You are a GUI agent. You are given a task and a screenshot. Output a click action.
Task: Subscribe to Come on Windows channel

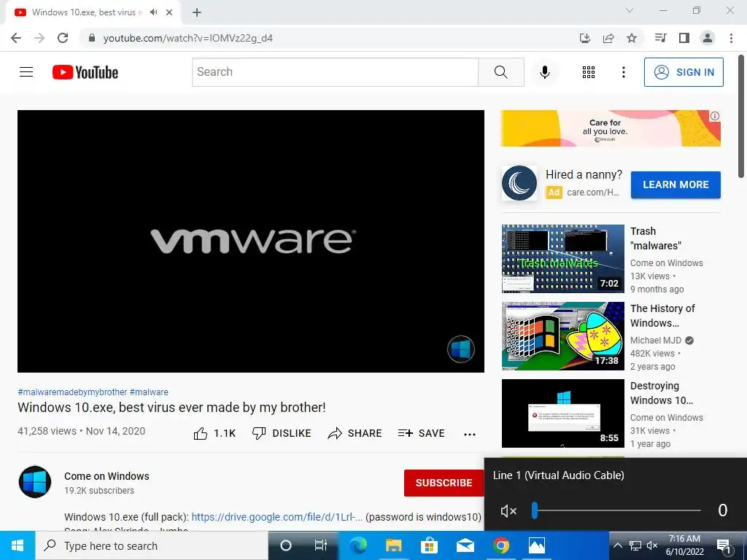point(444,483)
